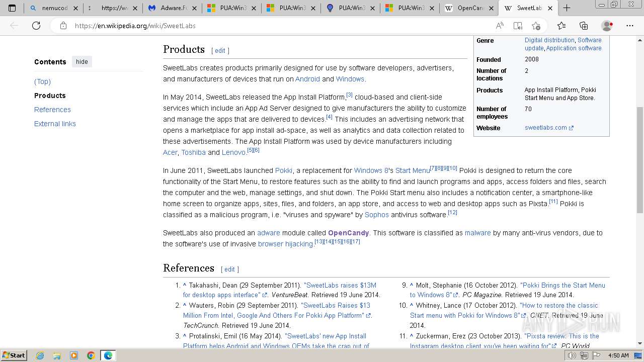Viewport: 644px width, 362px height.
Task: Open the Digital distribution genre link
Action: pyautogui.click(x=549, y=40)
